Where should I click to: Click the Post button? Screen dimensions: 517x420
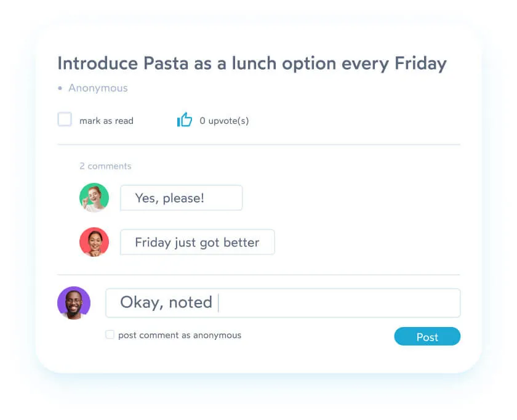point(427,336)
